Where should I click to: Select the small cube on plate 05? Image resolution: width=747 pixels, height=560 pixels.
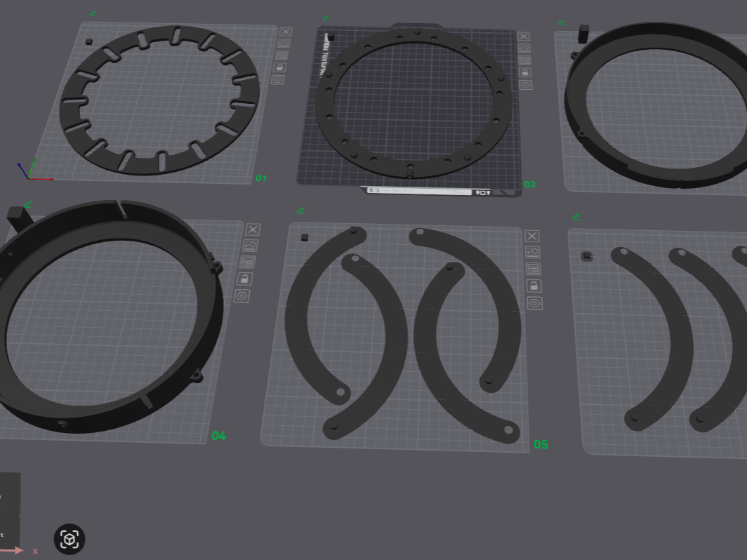305,237
